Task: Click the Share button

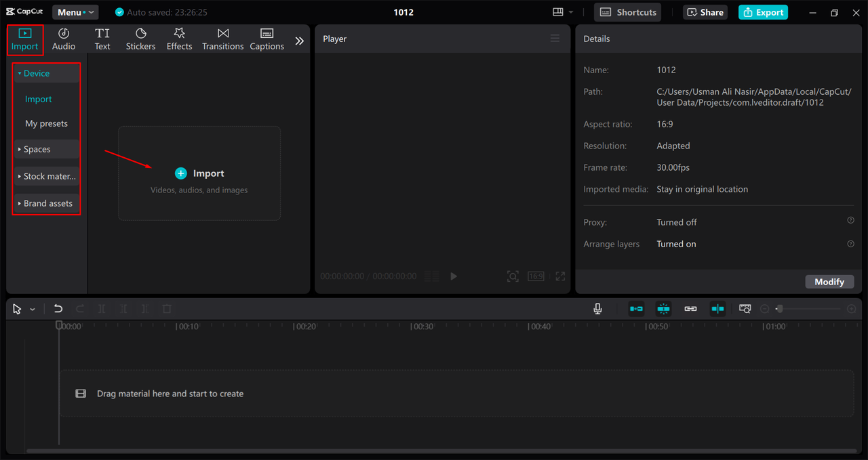Action: pos(705,12)
